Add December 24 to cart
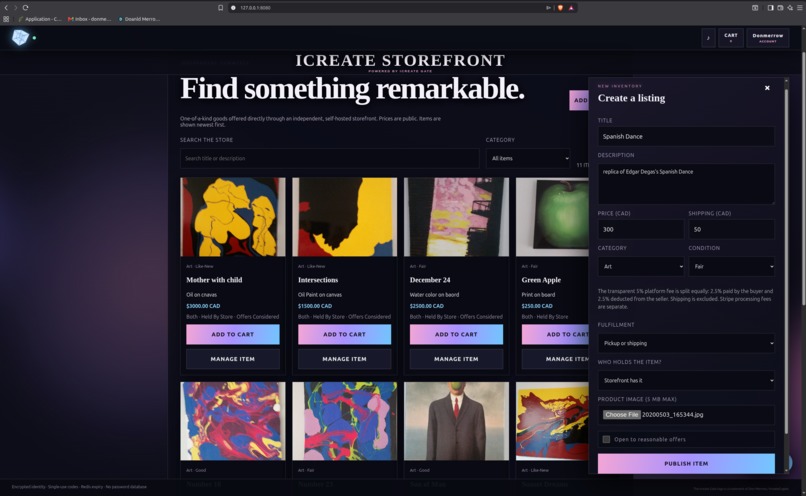The height and width of the screenshot is (496, 806). (x=456, y=334)
